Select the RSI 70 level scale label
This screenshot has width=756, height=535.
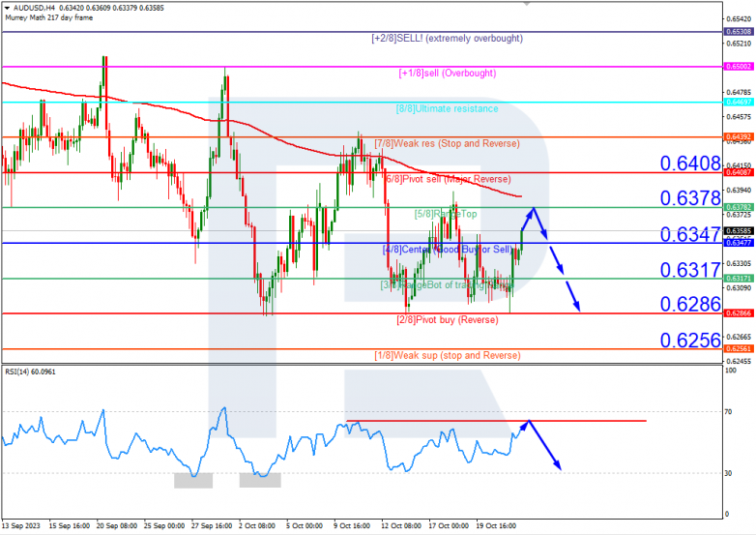pyautogui.click(x=728, y=411)
